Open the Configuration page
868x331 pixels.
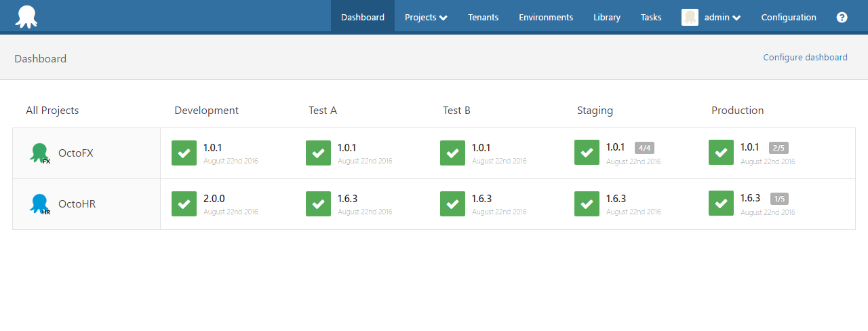789,18
